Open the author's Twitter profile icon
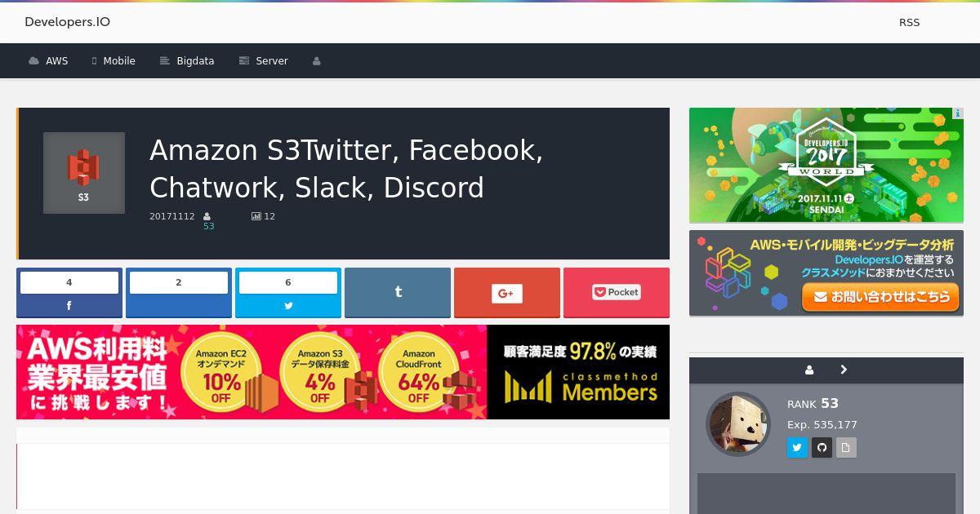Viewport: 980px width, 514px height. coord(797,447)
